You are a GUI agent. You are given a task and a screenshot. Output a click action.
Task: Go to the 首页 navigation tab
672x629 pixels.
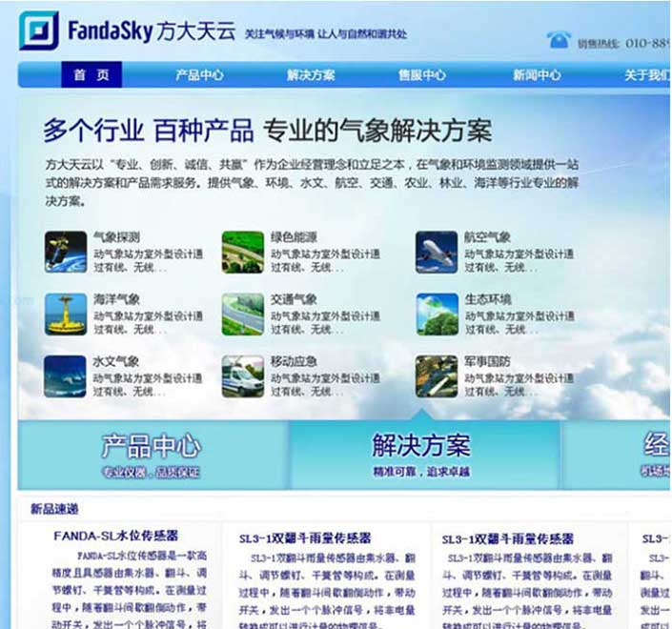coord(92,75)
